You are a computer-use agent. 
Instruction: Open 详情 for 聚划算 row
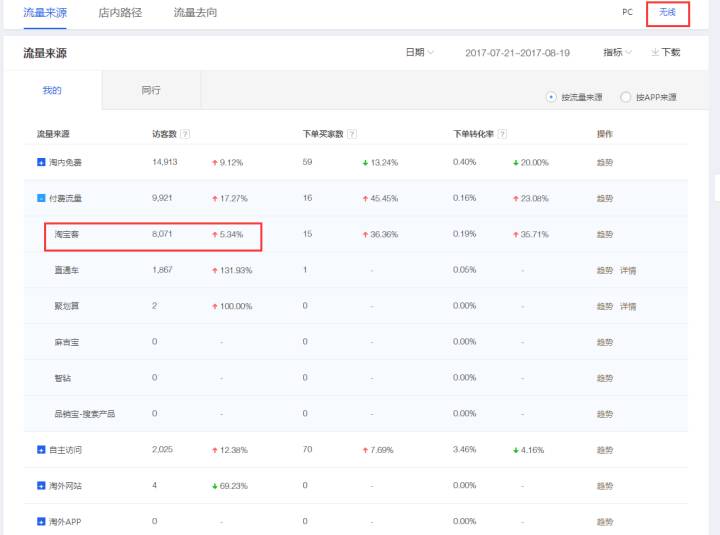628,306
